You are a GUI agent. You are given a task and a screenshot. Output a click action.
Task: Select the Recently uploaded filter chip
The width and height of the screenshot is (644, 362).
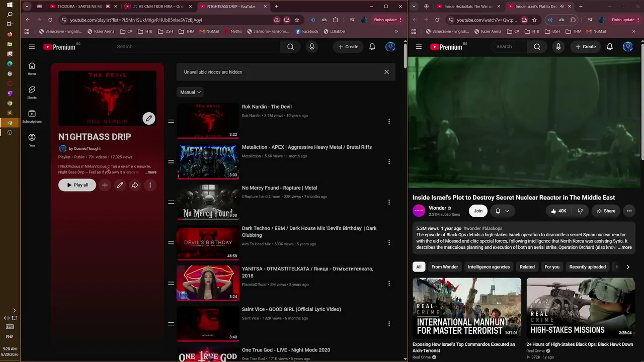[587, 267]
